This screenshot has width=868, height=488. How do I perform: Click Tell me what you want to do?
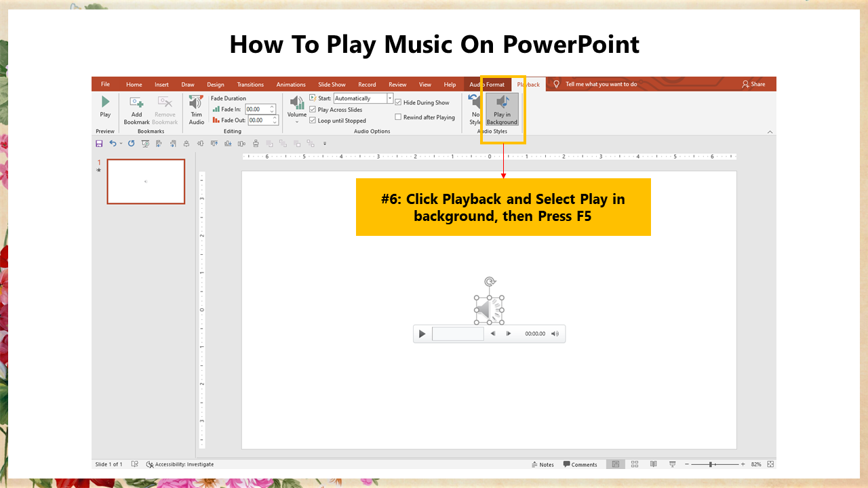coord(601,84)
